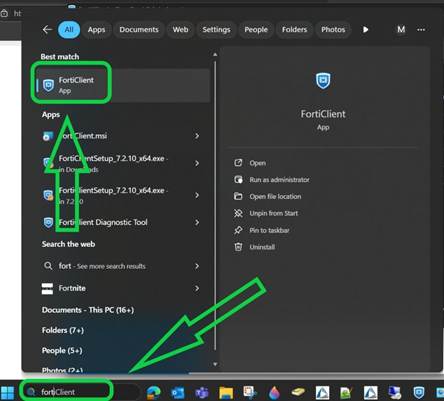The height and width of the screenshot is (401, 444).
Task: Select the All filter tab
Action: (69, 30)
